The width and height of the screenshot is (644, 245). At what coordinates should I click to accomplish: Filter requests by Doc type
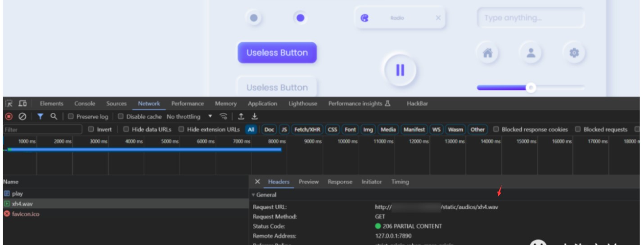pyautogui.click(x=269, y=129)
